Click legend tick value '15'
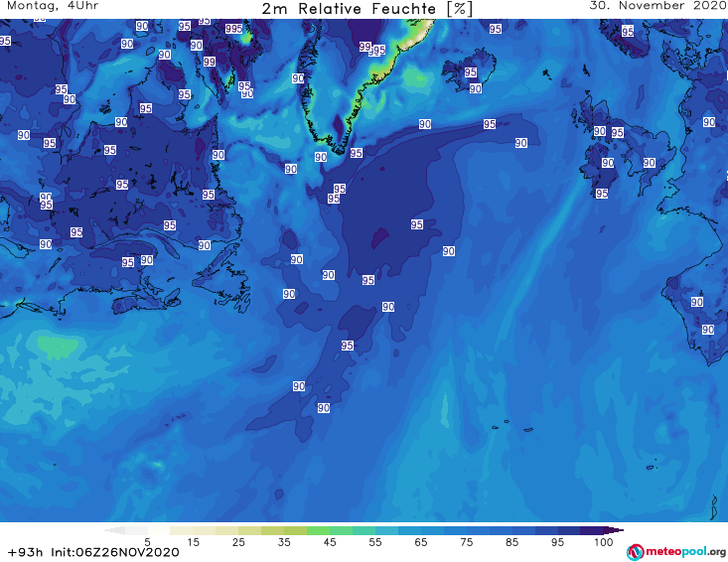 click(193, 542)
